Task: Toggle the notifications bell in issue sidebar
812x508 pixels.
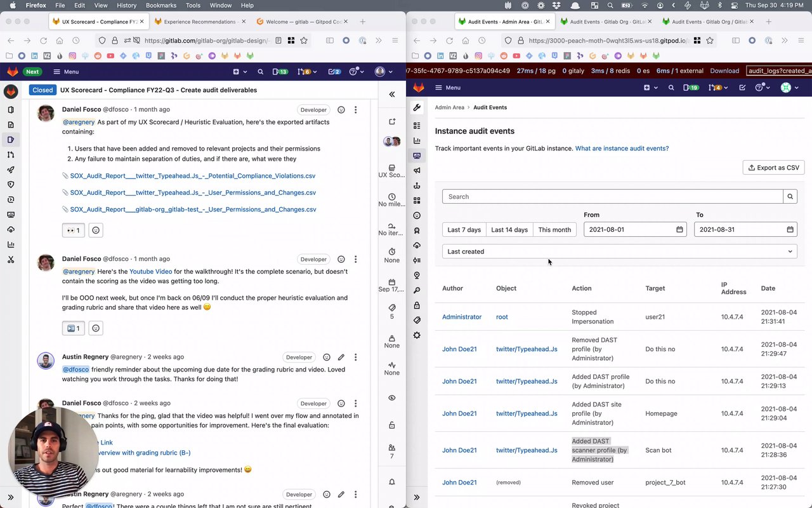Action: [392, 482]
